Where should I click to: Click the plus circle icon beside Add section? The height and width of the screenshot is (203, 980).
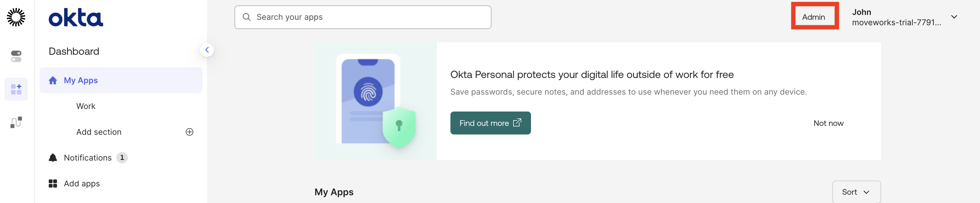click(x=190, y=132)
